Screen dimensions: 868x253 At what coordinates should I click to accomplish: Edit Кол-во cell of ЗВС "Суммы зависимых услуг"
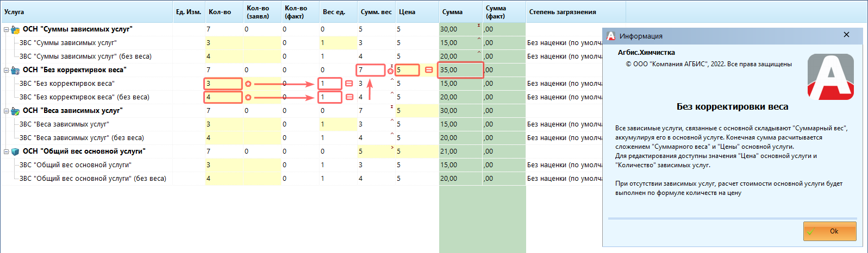[223, 43]
